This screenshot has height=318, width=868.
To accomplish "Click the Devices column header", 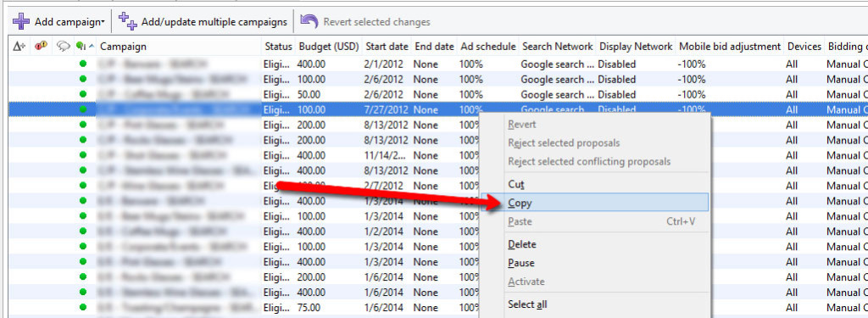I will (x=804, y=47).
